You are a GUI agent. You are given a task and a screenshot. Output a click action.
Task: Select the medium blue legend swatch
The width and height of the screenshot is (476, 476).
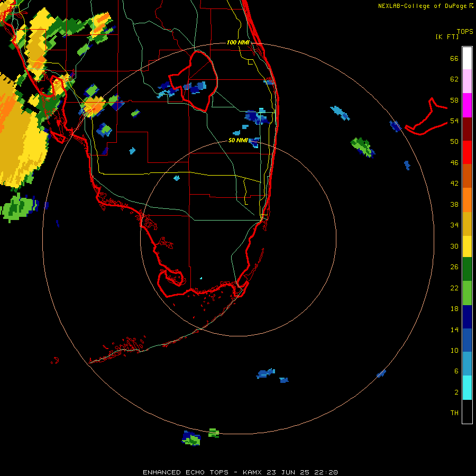pos(467,340)
